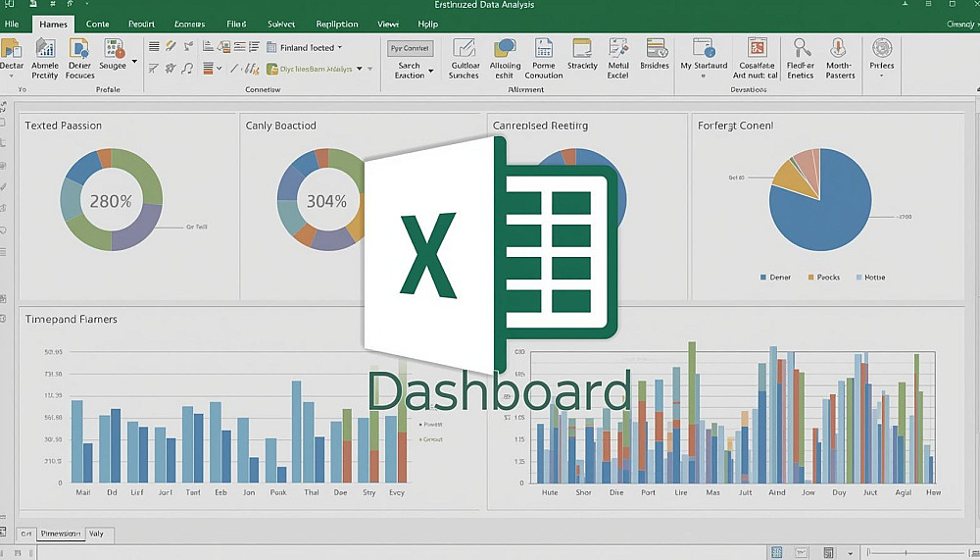Screen dimensions: 980x560
Task: Click the Pyr Conrret button
Action: pyautogui.click(x=410, y=48)
